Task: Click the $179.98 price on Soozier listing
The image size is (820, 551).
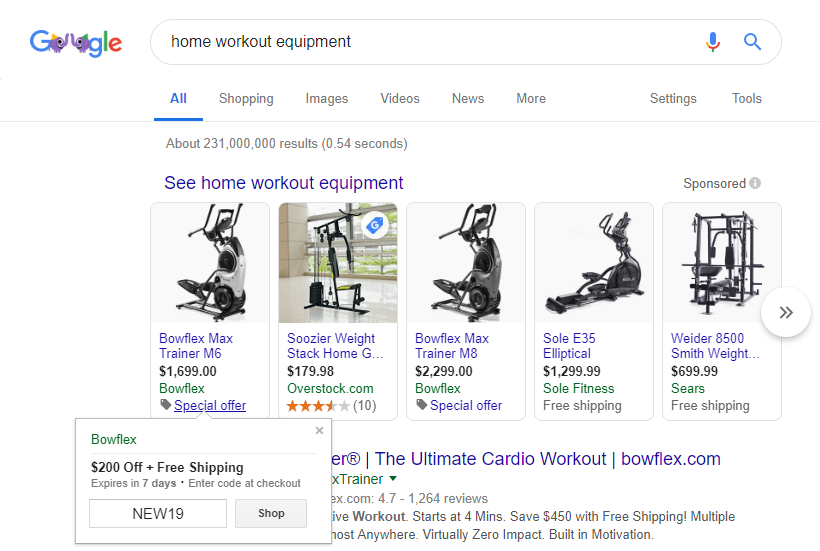Action: coord(310,371)
